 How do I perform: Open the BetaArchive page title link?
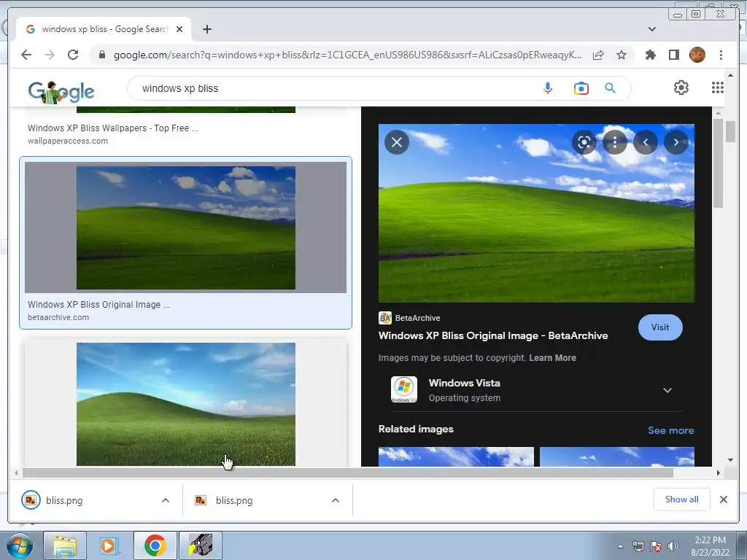point(493,335)
